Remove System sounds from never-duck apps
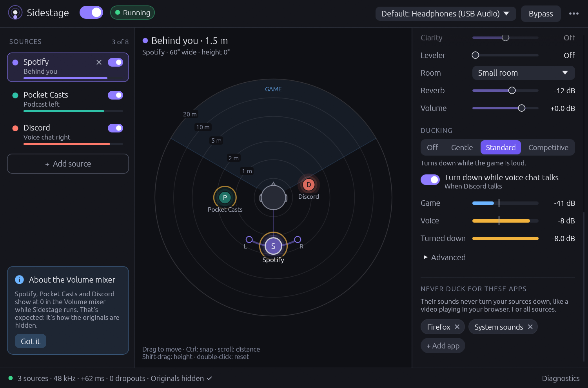The width and height of the screenshot is (588, 388). pos(530,327)
